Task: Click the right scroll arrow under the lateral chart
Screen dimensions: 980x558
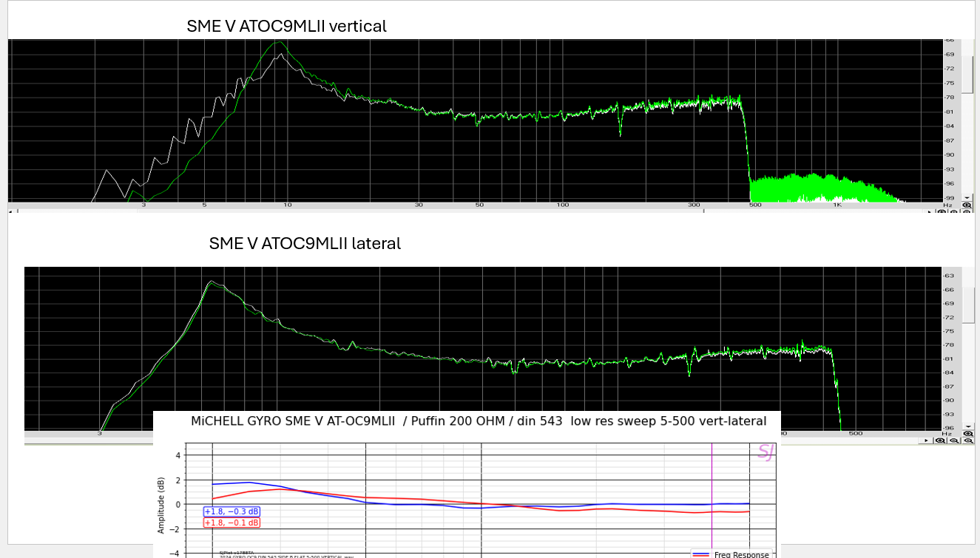Action: tap(926, 440)
